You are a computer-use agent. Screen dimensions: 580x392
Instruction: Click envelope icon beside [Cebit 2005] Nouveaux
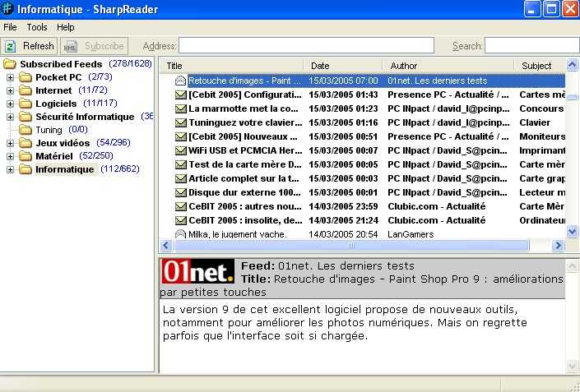tap(180, 136)
